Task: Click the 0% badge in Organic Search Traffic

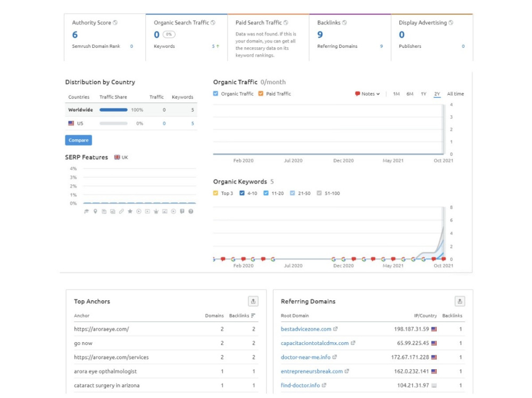Action: [x=169, y=34]
